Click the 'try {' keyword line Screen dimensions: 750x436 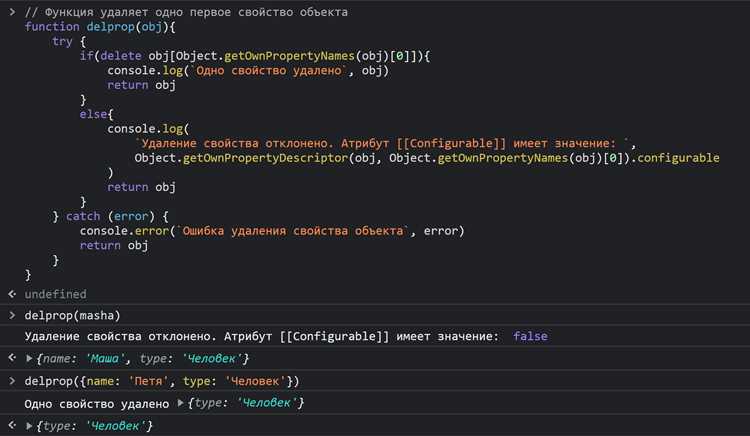69,42
